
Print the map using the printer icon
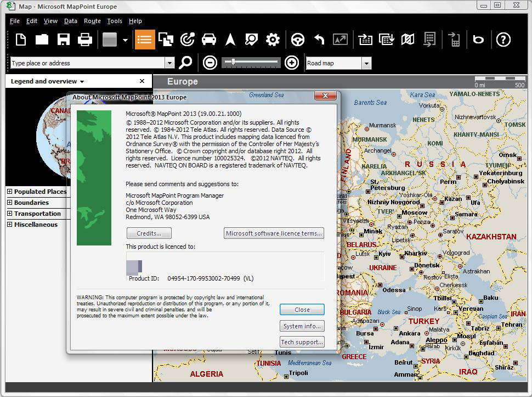point(85,40)
